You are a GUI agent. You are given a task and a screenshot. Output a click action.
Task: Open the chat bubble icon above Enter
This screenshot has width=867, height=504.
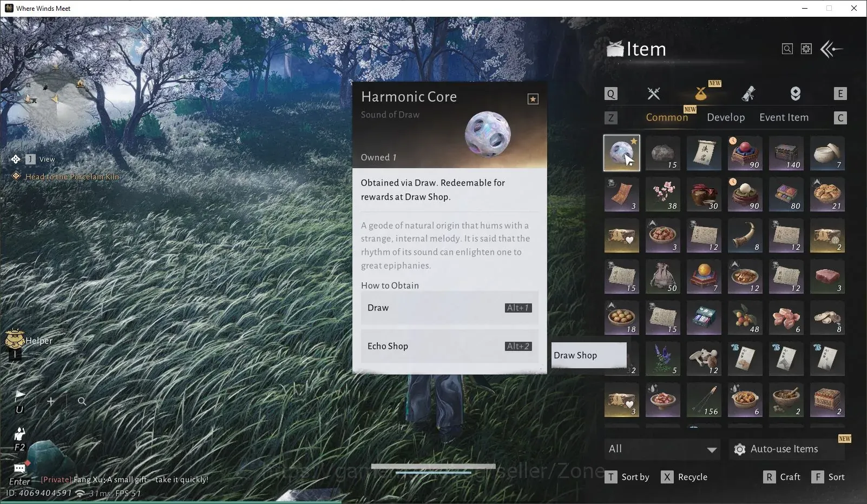click(20, 468)
